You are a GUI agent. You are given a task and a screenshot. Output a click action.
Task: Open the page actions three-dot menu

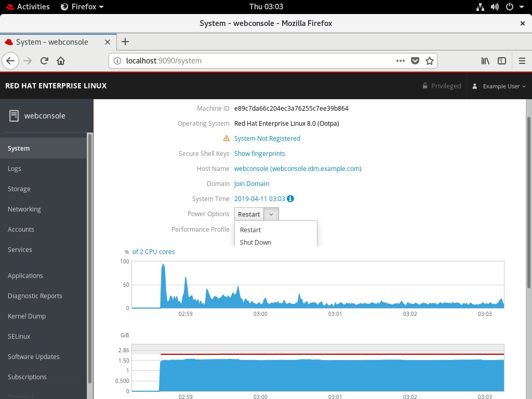[401, 61]
